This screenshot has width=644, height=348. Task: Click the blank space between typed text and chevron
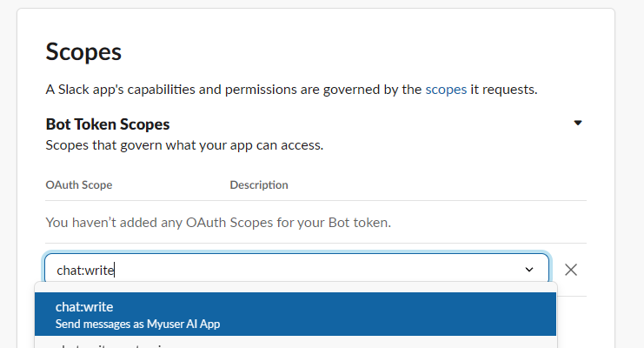(316, 270)
